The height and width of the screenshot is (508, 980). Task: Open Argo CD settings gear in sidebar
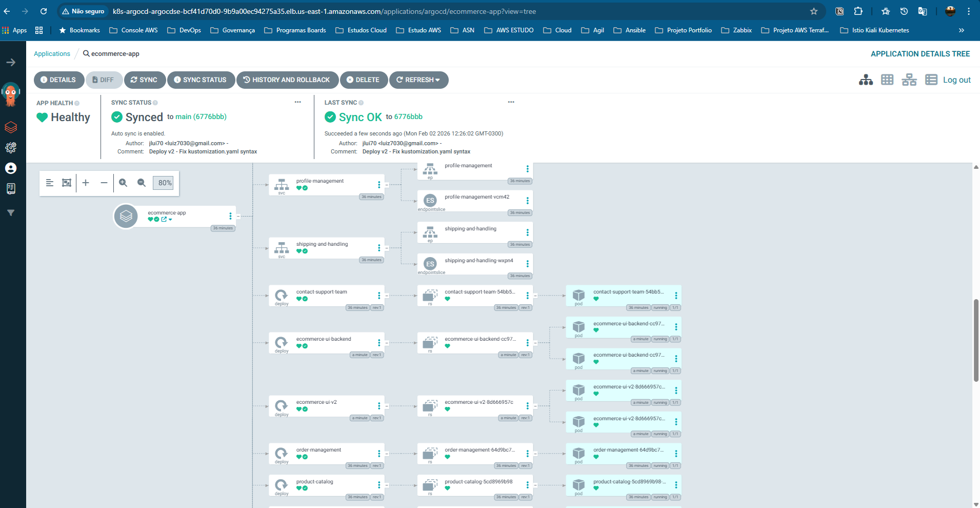click(11, 148)
